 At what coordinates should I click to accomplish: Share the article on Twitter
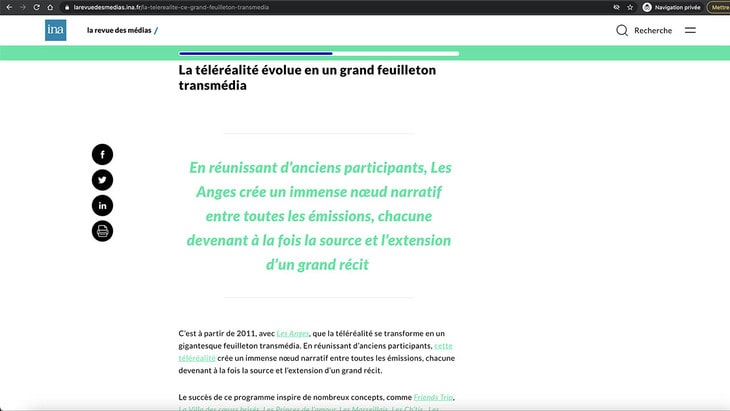pos(102,180)
